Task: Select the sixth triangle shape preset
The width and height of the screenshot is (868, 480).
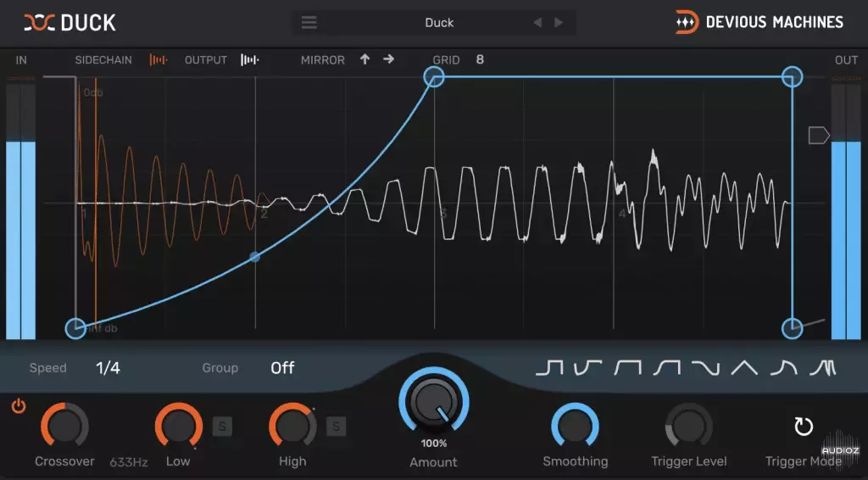Action: click(744, 367)
